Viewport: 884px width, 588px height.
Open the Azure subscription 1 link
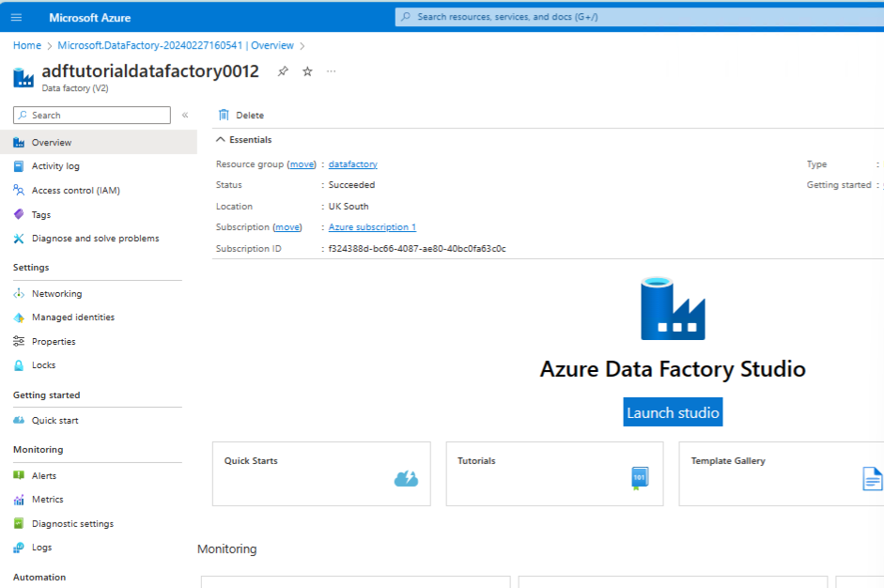(x=372, y=226)
